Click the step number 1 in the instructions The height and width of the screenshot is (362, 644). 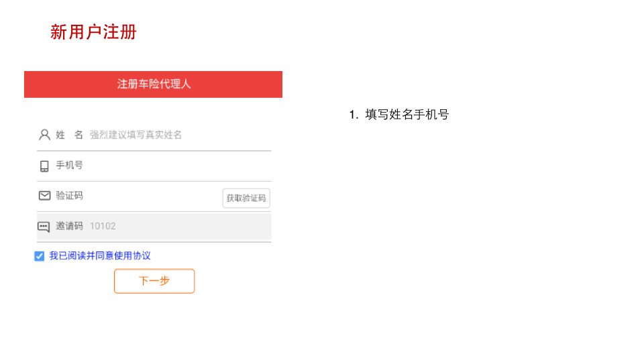click(352, 115)
